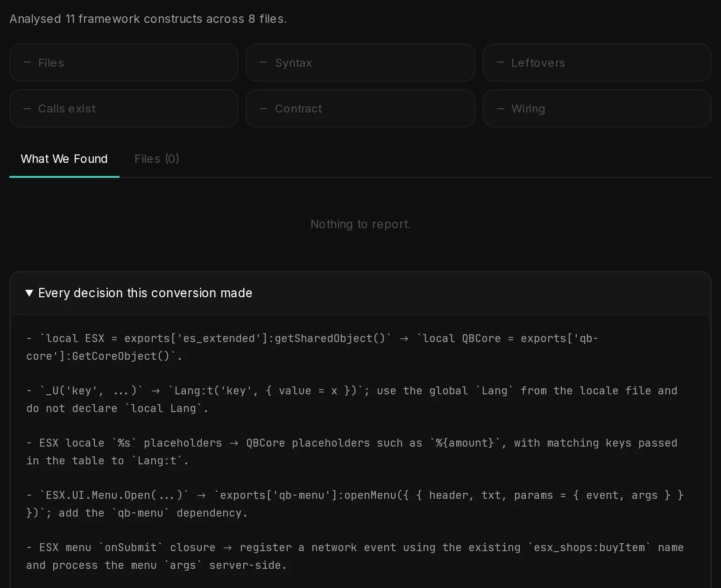The height and width of the screenshot is (588, 721).
Task: Click 'Analysed 11 framework constructs across 8 files.' text
Action: point(148,19)
